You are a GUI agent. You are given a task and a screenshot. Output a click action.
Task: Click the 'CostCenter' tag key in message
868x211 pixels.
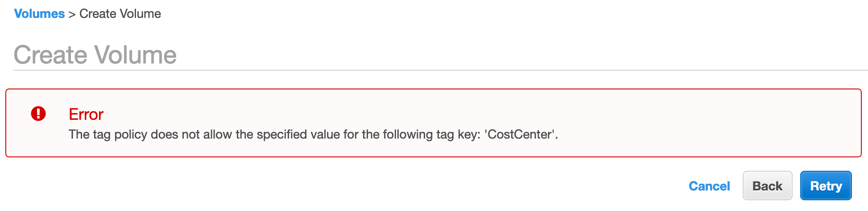[520, 135]
